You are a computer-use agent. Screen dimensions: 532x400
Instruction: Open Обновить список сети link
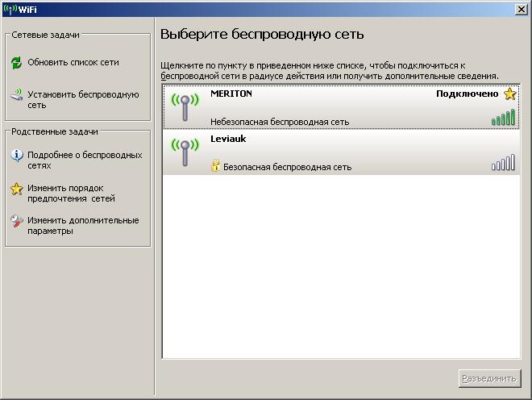click(x=73, y=62)
